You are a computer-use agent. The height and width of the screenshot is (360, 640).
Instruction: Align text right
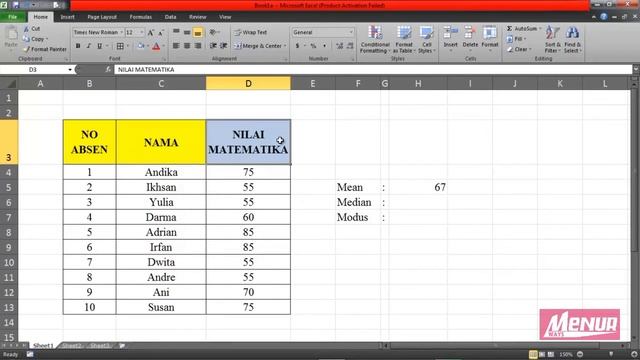[x=198, y=46]
